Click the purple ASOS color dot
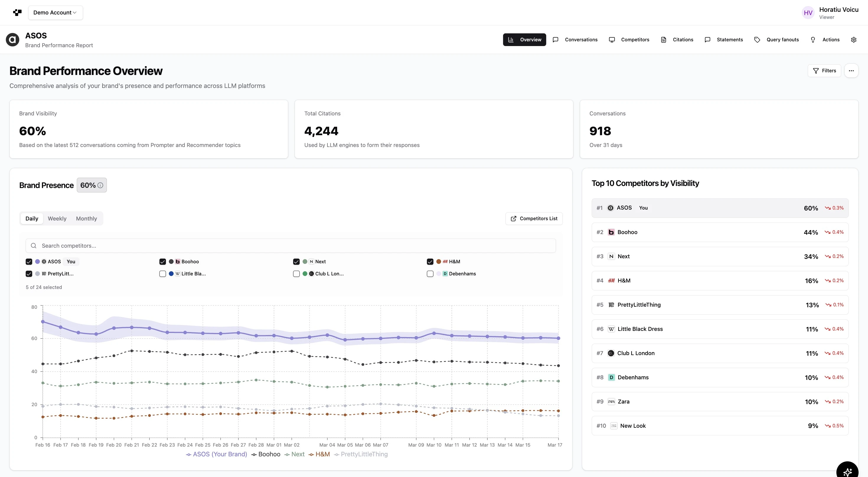868x477 pixels. (x=37, y=262)
